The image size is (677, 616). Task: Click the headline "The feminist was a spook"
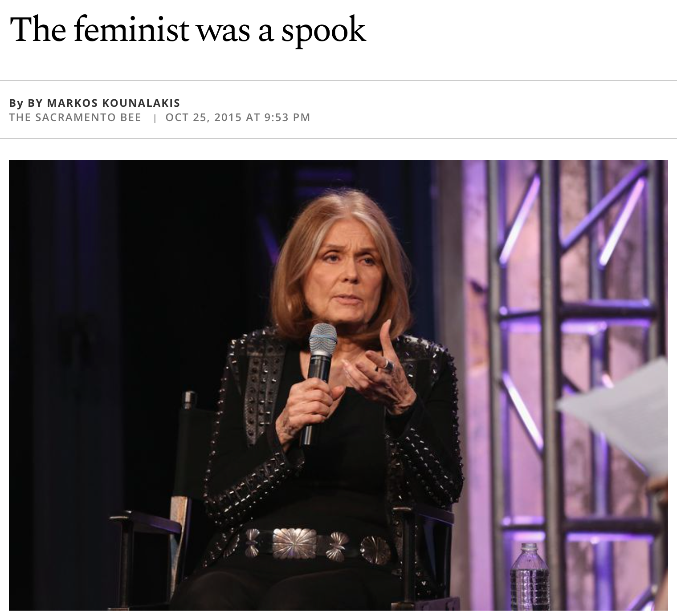point(187,30)
